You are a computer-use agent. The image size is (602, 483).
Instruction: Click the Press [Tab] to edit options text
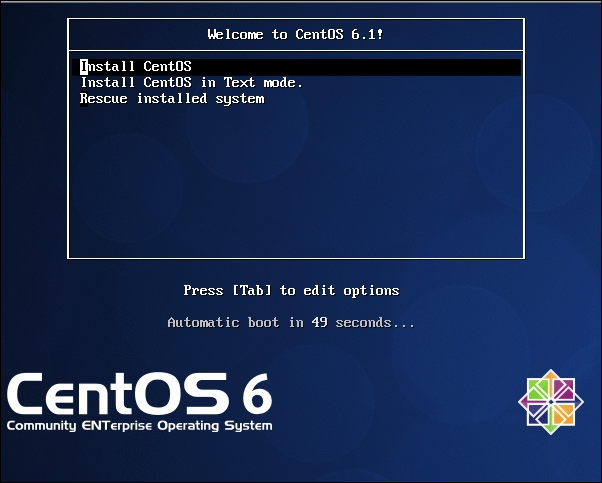(291, 290)
